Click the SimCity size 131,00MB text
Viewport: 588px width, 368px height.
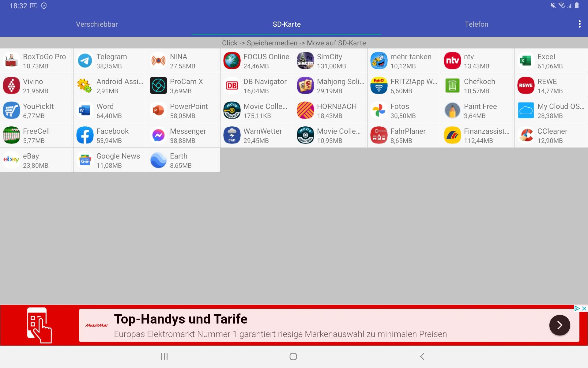(x=331, y=66)
